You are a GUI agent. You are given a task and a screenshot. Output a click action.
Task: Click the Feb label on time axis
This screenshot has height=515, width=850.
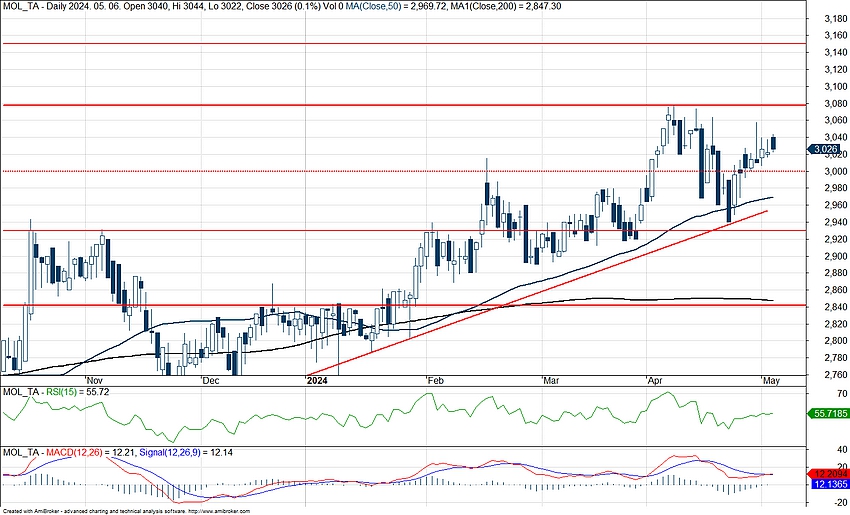coord(436,381)
